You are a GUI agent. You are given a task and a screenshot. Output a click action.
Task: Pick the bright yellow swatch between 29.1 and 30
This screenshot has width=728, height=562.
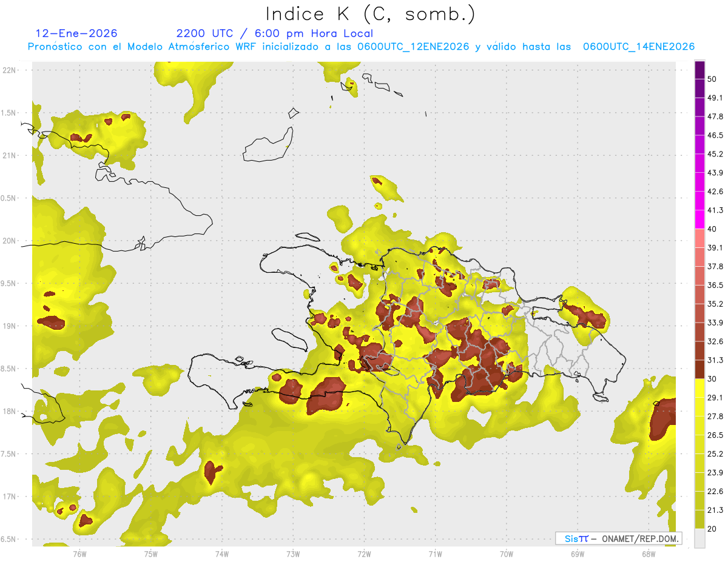(x=699, y=388)
